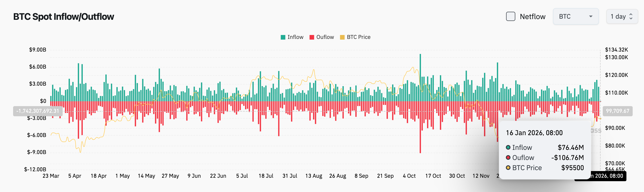Click the caret arrow on the BTC selector

tap(591, 17)
